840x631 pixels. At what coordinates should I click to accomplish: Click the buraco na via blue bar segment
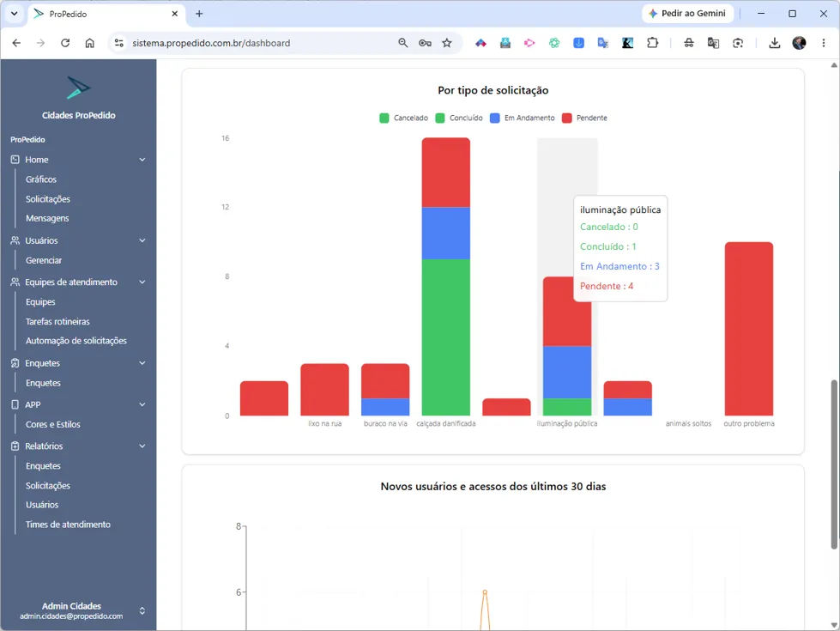[x=385, y=407]
